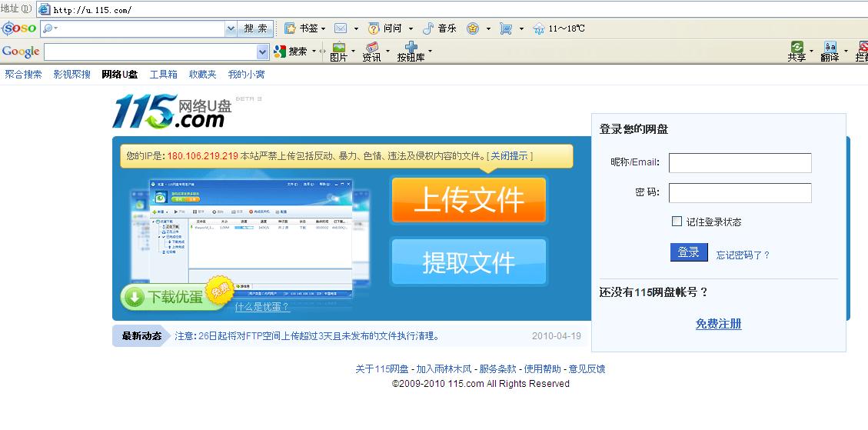The height and width of the screenshot is (430, 868).
Task: Click the blue 提取文件 button
Action: [469, 262]
